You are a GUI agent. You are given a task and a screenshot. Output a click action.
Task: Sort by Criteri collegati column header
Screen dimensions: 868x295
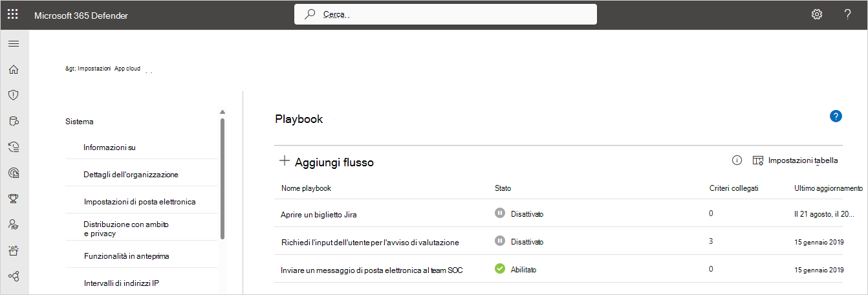(733, 188)
